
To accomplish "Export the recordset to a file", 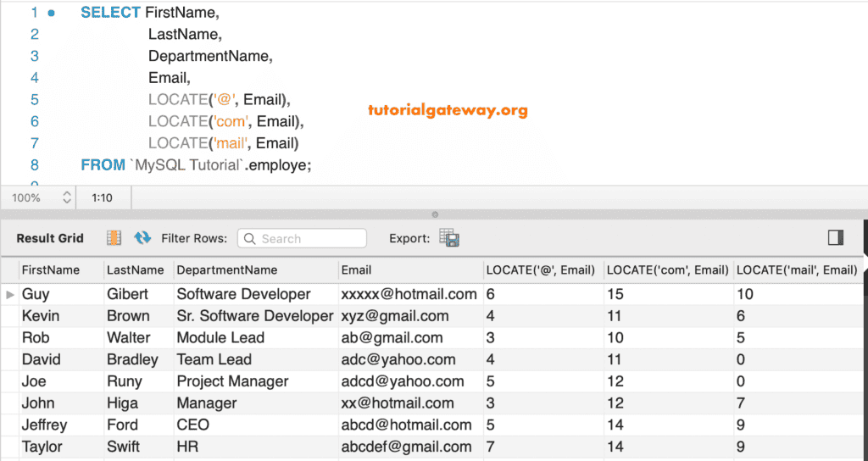I will click(x=449, y=238).
